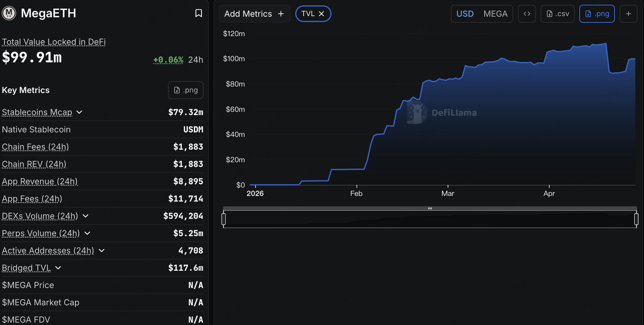Bookmark the MegaETH chain
The height and width of the screenshot is (325, 644).
point(198,13)
